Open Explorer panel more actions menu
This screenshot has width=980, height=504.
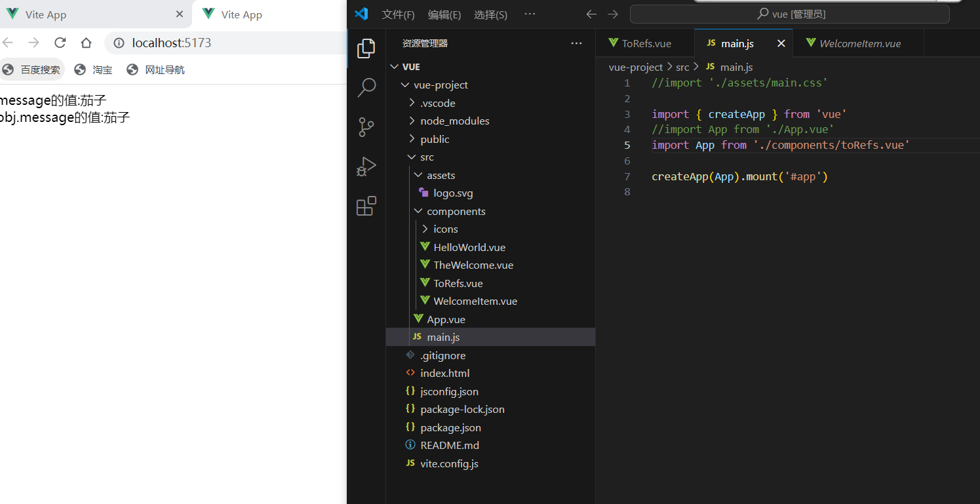(576, 43)
